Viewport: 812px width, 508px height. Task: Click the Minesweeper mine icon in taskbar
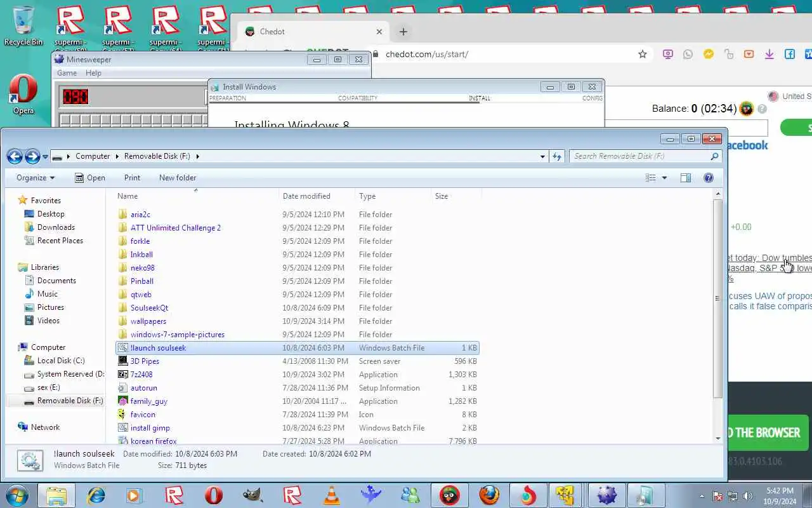pos(607,495)
